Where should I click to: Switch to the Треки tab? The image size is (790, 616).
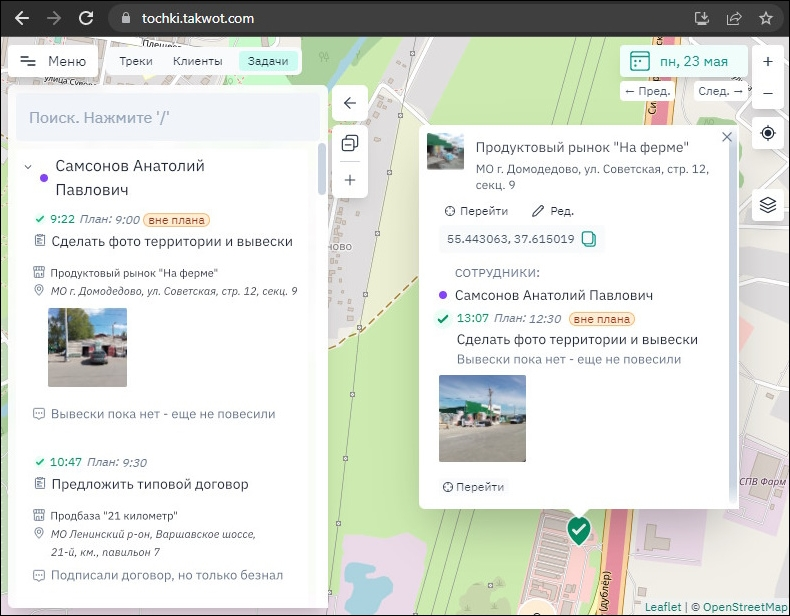136,61
